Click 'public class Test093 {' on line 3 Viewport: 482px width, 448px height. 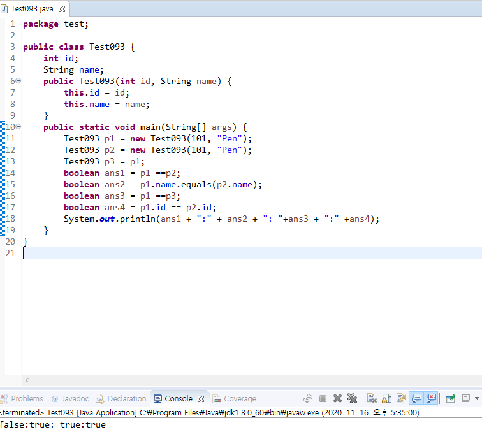tap(78, 47)
